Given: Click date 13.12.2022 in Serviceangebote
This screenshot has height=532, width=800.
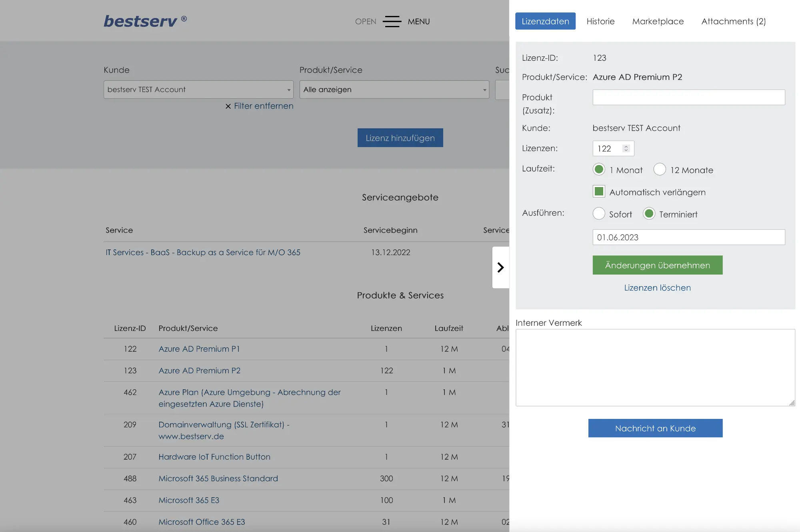Looking at the screenshot, I should (x=391, y=253).
